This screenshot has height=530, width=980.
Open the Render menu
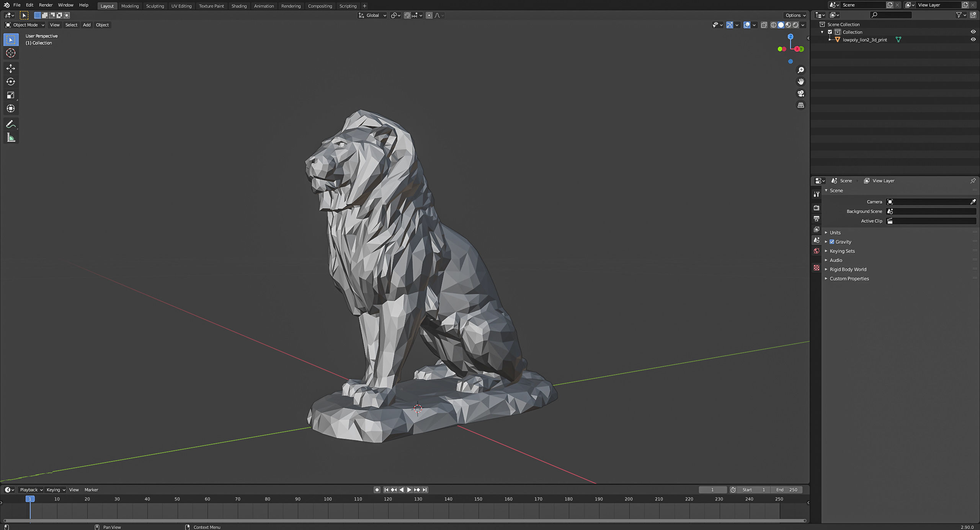pyautogui.click(x=46, y=5)
